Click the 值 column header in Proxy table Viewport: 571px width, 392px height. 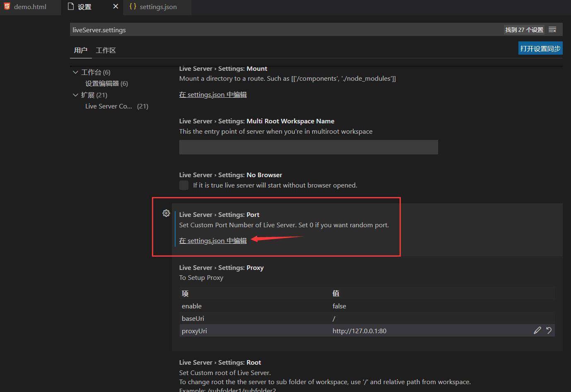point(336,293)
